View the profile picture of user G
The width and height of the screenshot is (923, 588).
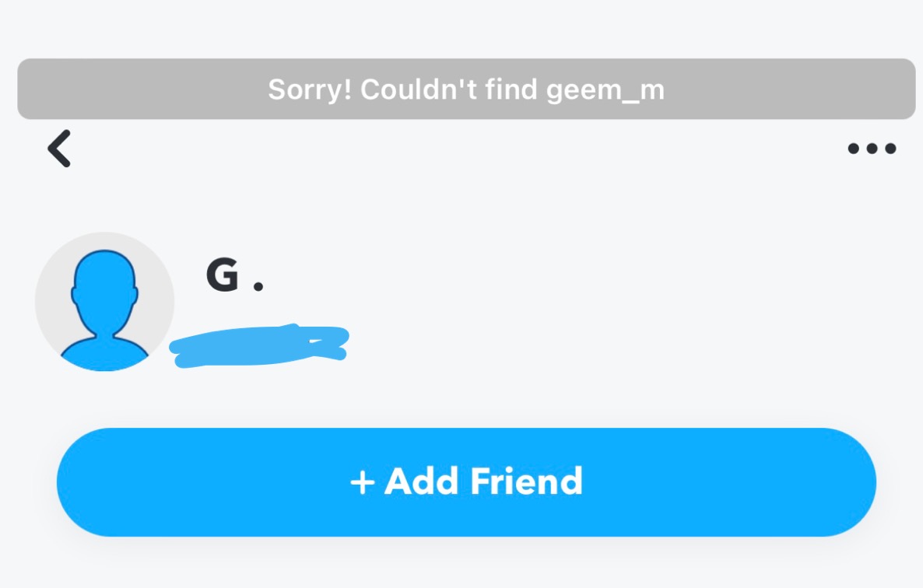(105, 302)
